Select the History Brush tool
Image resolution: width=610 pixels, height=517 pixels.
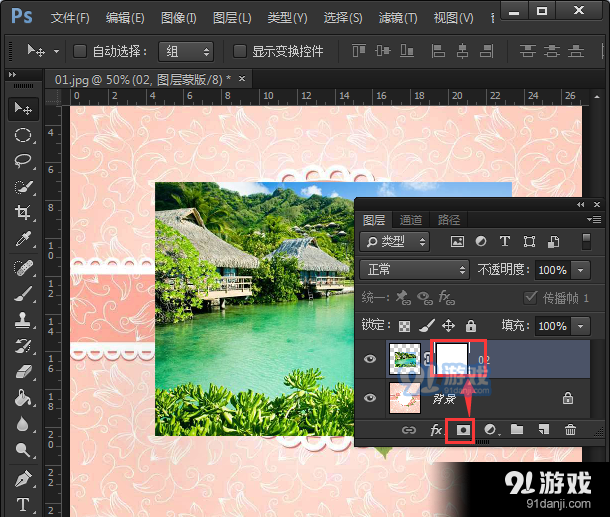click(23, 346)
